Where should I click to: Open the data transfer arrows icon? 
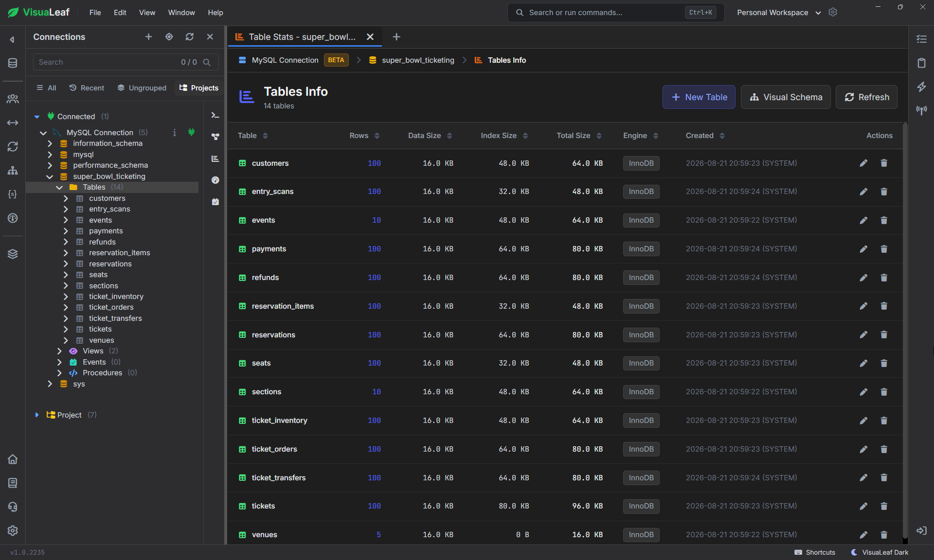pos(13,122)
